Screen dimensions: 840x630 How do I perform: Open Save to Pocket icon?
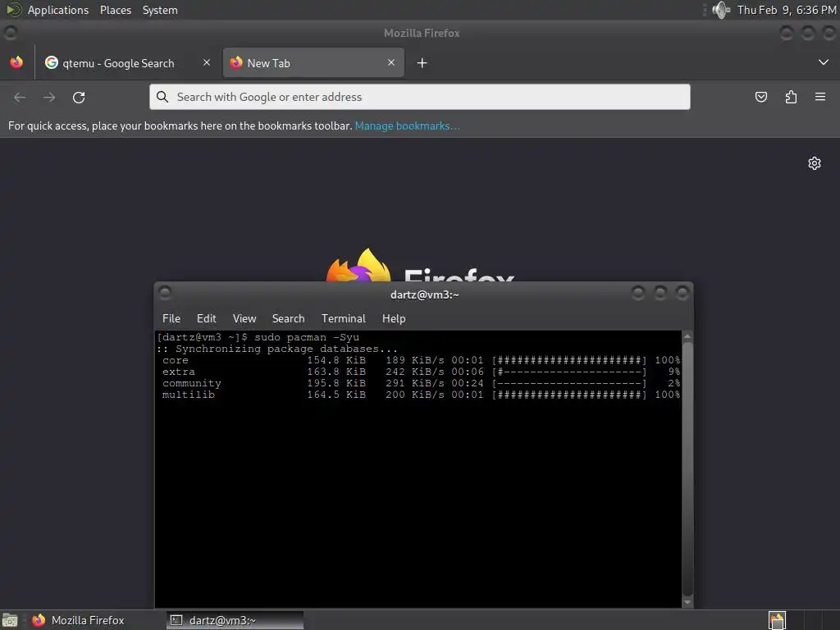coord(760,97)
